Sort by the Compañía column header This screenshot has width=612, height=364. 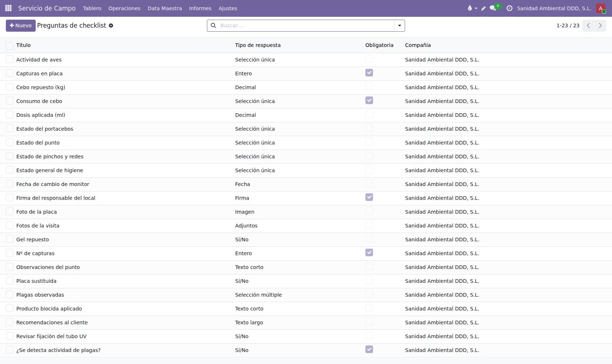coord(418,45)
